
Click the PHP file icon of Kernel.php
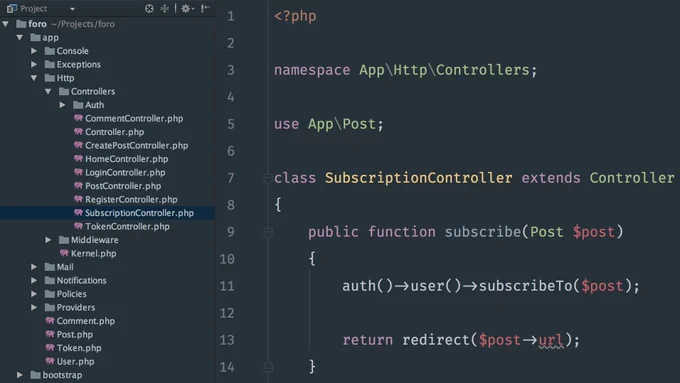64,253
